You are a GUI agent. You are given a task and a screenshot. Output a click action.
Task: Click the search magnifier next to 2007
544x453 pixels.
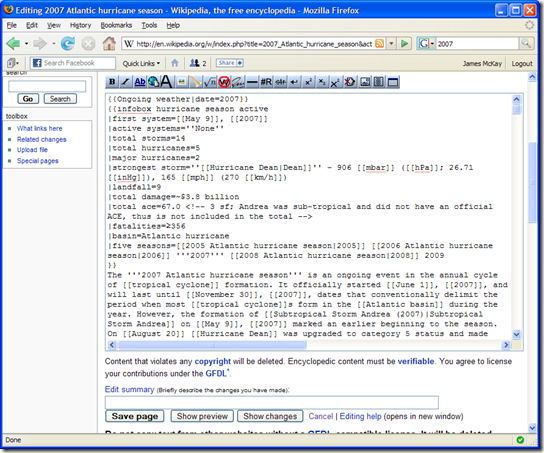(x=526, y=44)
